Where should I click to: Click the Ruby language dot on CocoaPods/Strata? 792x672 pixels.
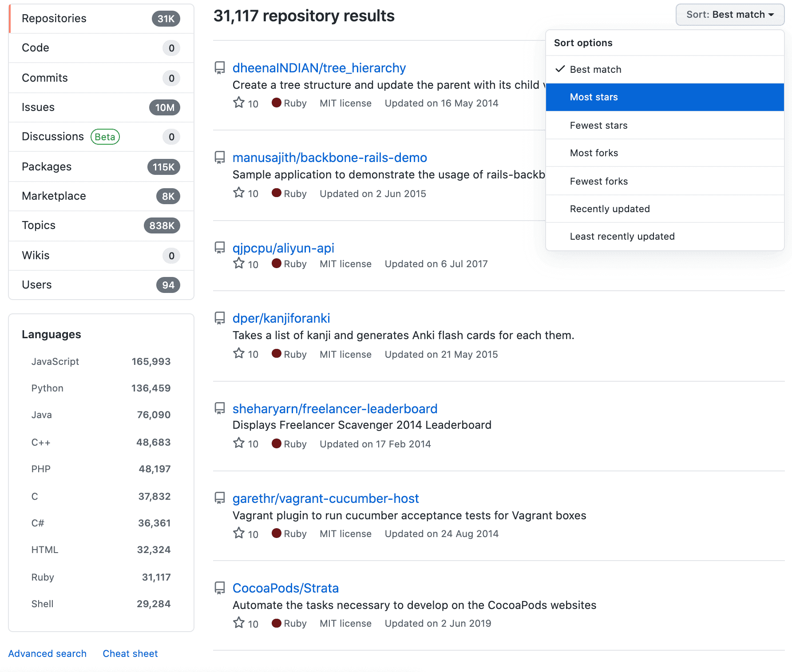point(276,623)
